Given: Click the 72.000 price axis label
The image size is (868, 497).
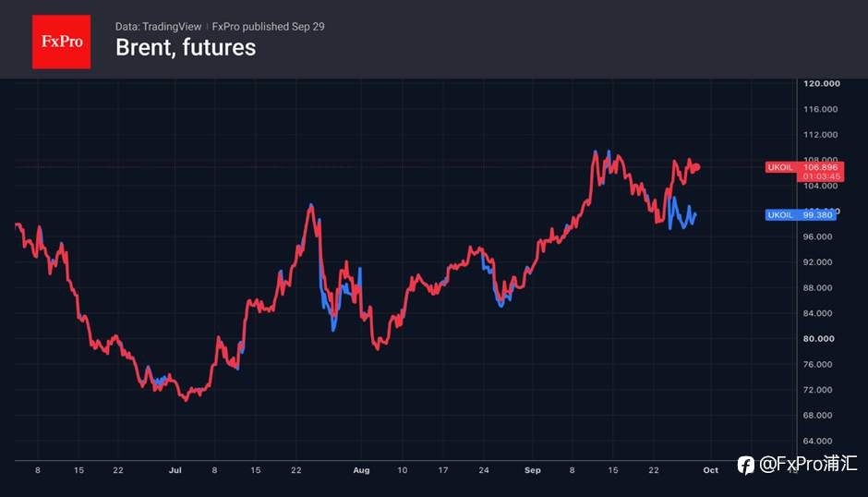Looking at the screenshot, I should pyautogui.click(x=817, y=390).
